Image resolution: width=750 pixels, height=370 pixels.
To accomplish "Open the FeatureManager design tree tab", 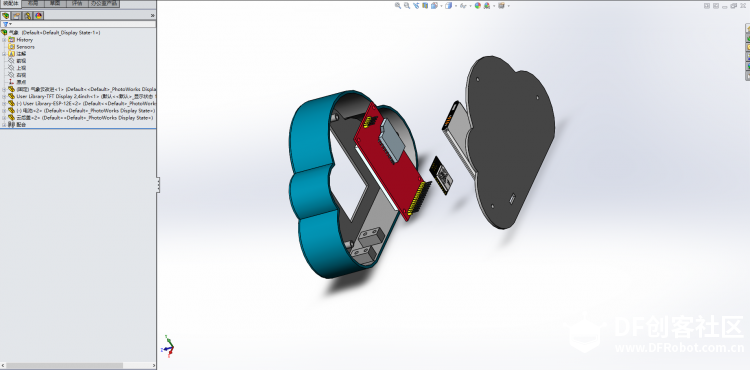I will tap(6, 15).
